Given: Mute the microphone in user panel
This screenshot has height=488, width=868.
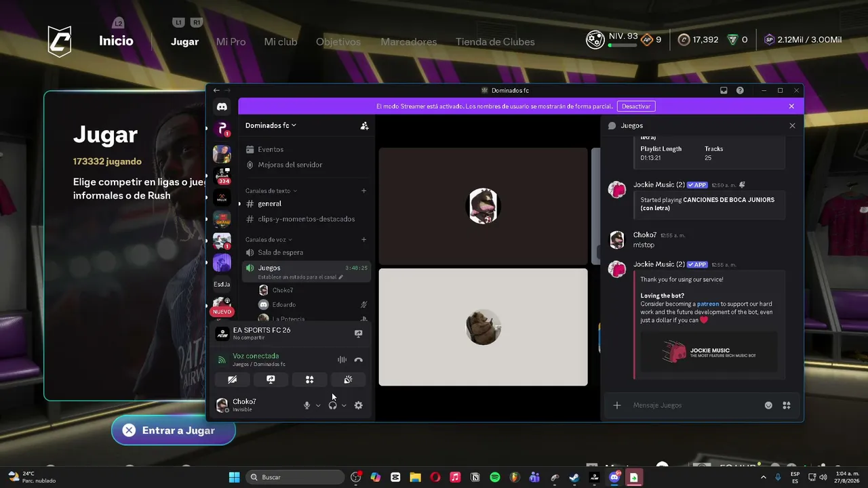Looking at the screenshot, I should (x=307, y=405).
